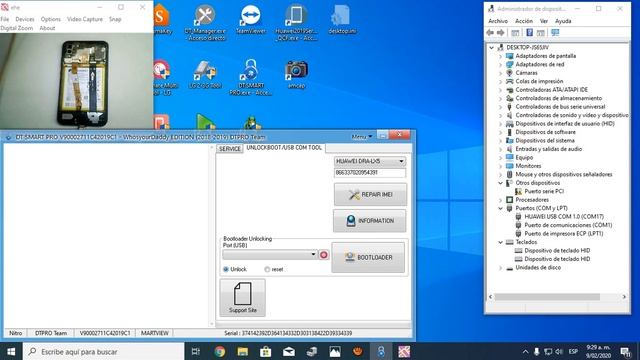Open Devices menu in capture window
Image resolution: width=640 pixels, height=360 pixels.
pos(25,19)
